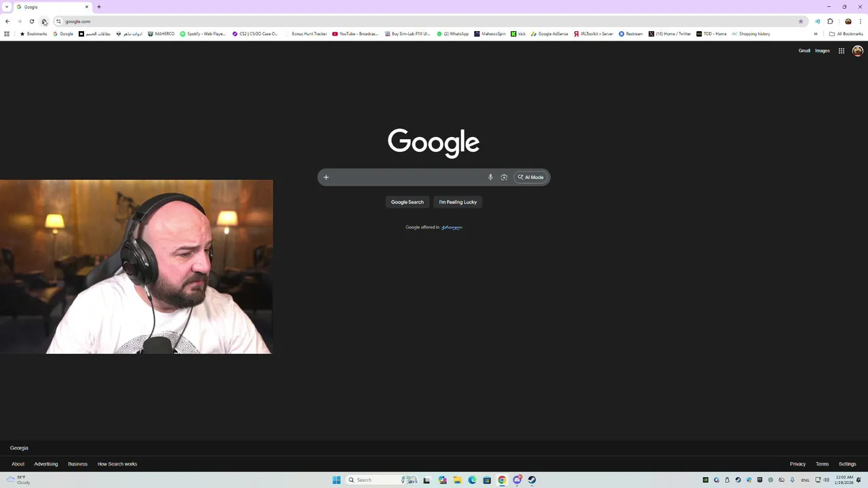Open Spotify Web Player bookmark

tap(203, 34)
